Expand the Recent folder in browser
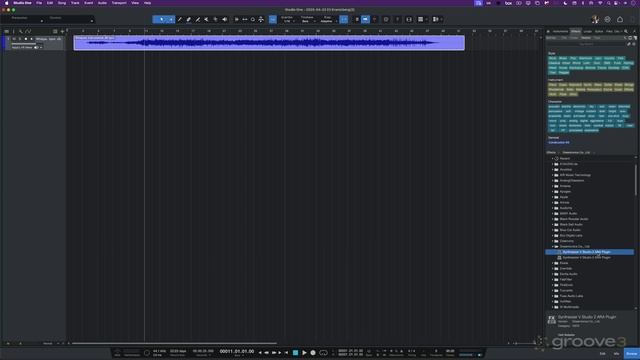The height and width of the screenshot is (360, 640). point(553,158)
